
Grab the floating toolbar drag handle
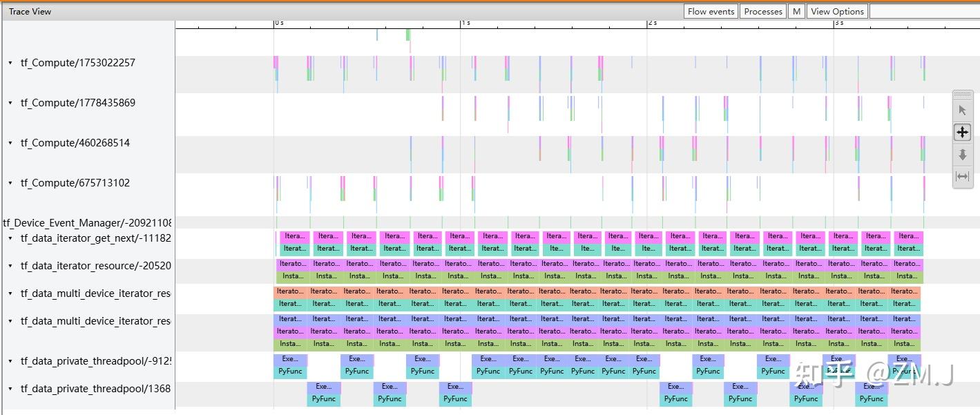(963, 95)
